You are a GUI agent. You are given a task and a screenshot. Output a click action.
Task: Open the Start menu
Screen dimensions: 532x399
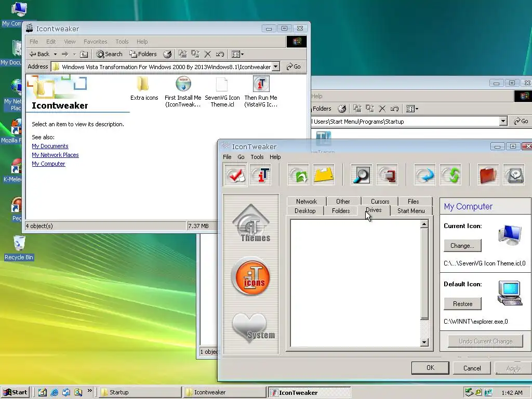tap(15, 392)
